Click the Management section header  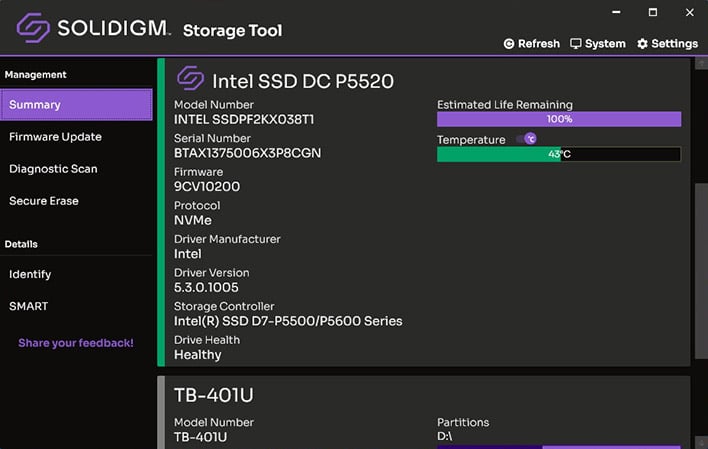pos(35,75)
